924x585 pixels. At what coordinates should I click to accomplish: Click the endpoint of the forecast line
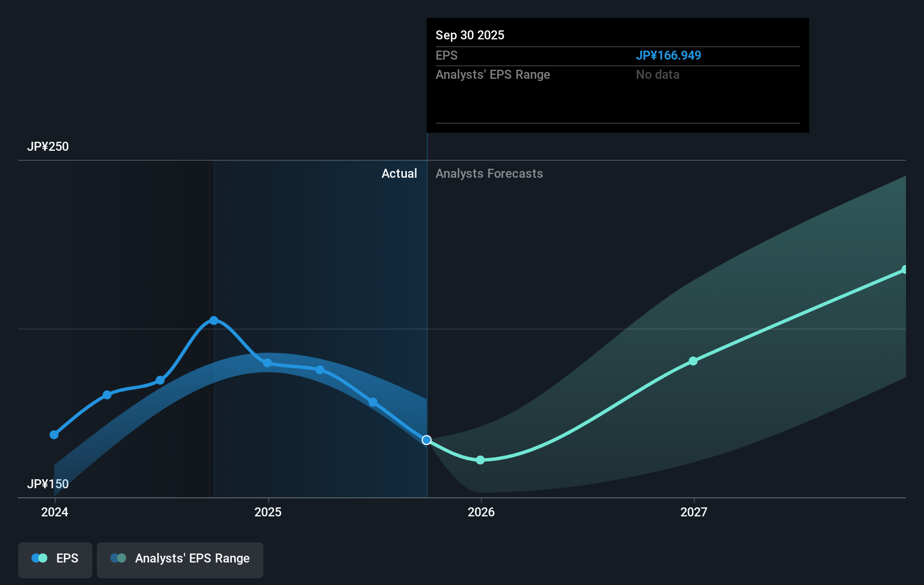click(x=905, y=269)
